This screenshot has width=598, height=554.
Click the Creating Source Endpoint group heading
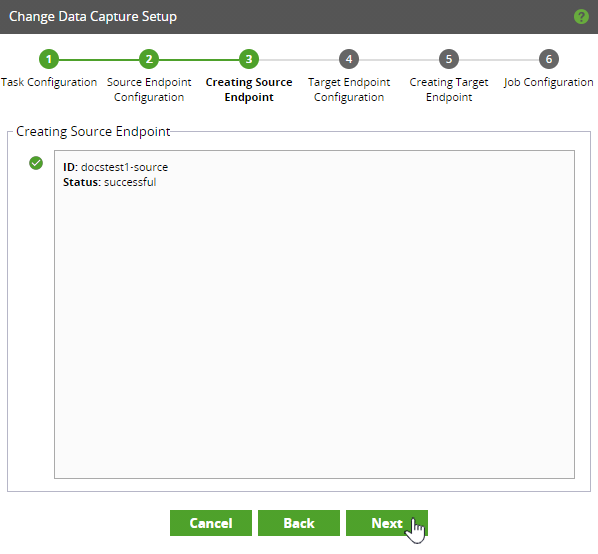click(93, 132)
